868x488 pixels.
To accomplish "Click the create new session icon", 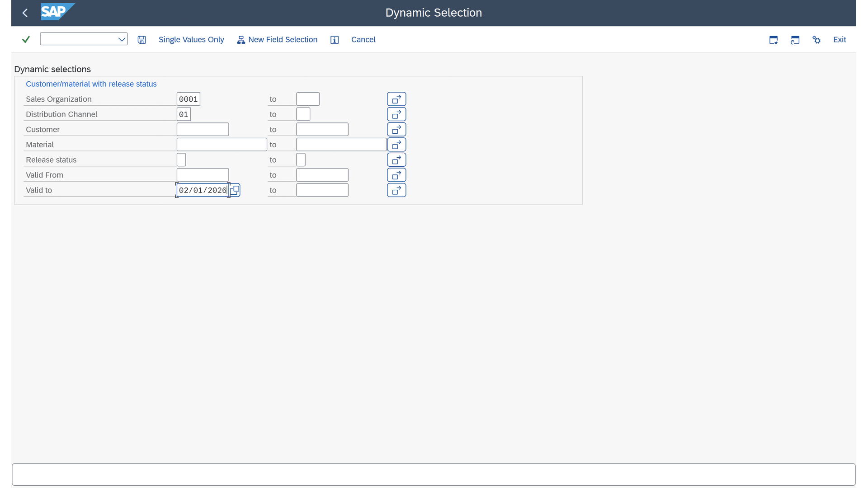I will [x=774, y=40].
